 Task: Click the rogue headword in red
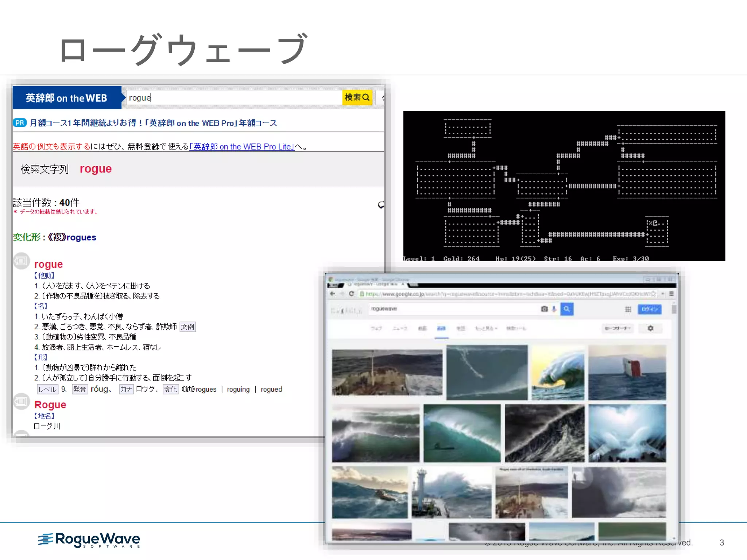(49, 264)
